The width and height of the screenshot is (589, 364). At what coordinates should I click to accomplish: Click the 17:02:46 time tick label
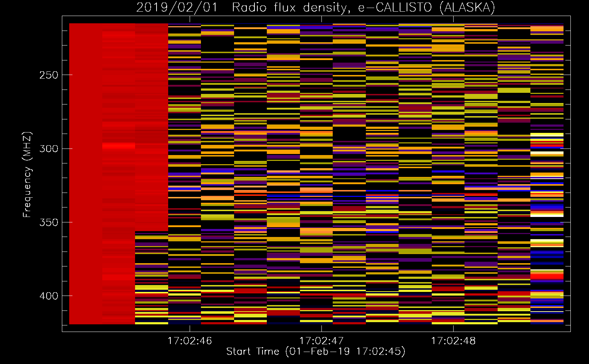[190, 341]
